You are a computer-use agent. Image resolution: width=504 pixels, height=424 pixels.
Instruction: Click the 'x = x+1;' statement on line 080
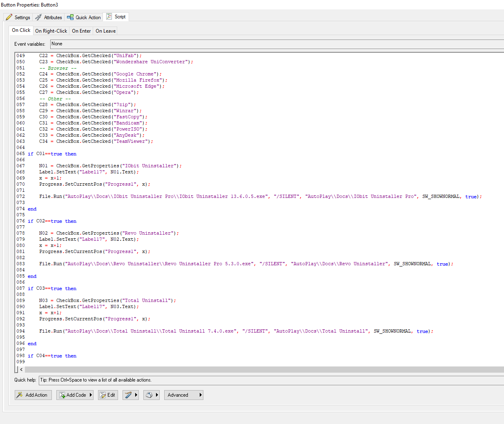pyautogui.click(x=50, y=246)
